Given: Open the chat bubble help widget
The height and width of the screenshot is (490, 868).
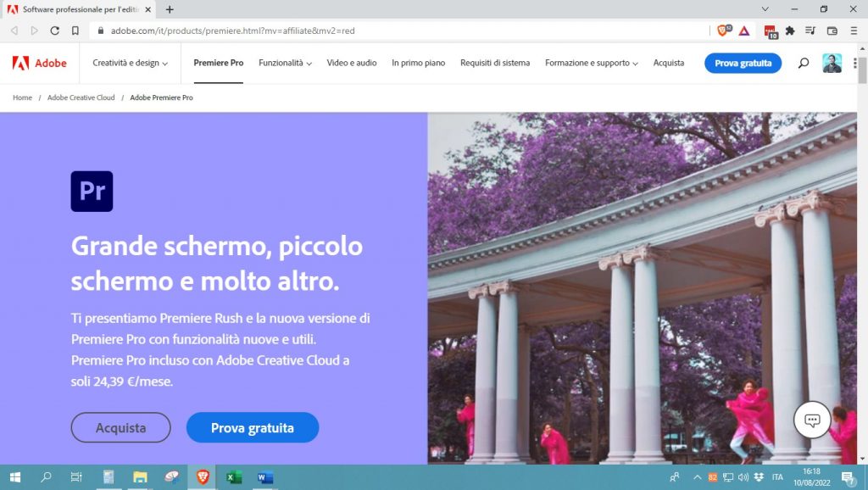Looking at the screenshot, I should point(812,419).
